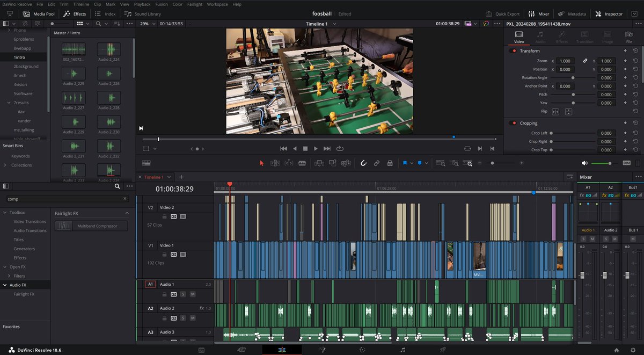Click Flip Horizontal button in Inspector
The height and width of the screenshot is (355, 644).
click(x=555, y=111)
